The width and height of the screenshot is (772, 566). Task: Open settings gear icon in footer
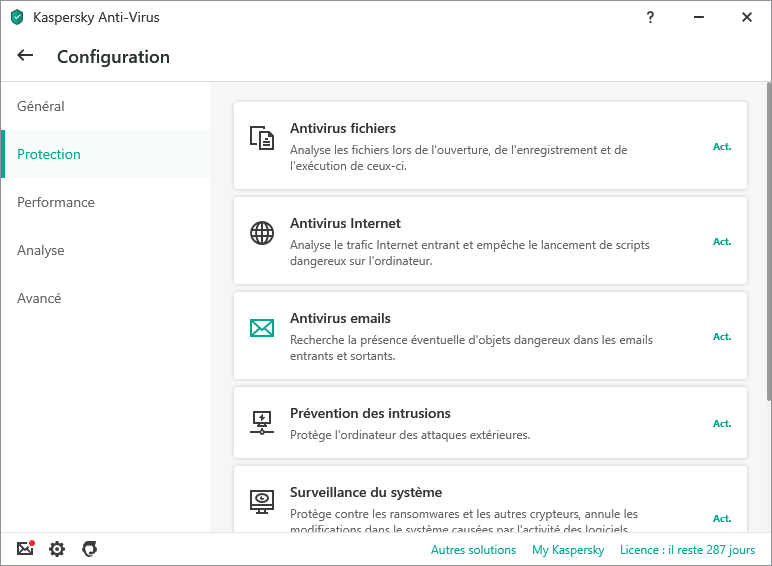click(57, 549)
